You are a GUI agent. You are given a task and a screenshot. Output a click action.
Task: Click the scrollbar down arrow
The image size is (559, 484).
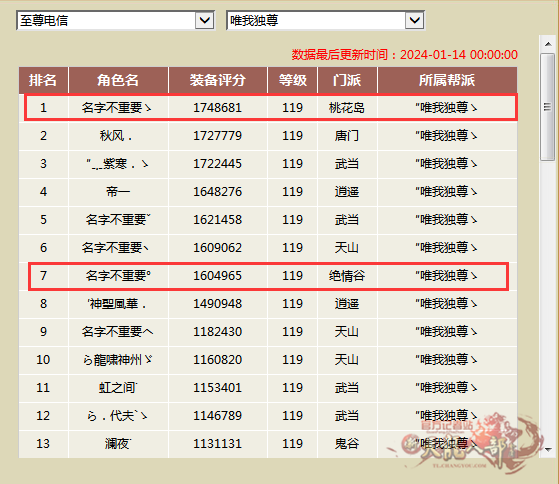548,450
